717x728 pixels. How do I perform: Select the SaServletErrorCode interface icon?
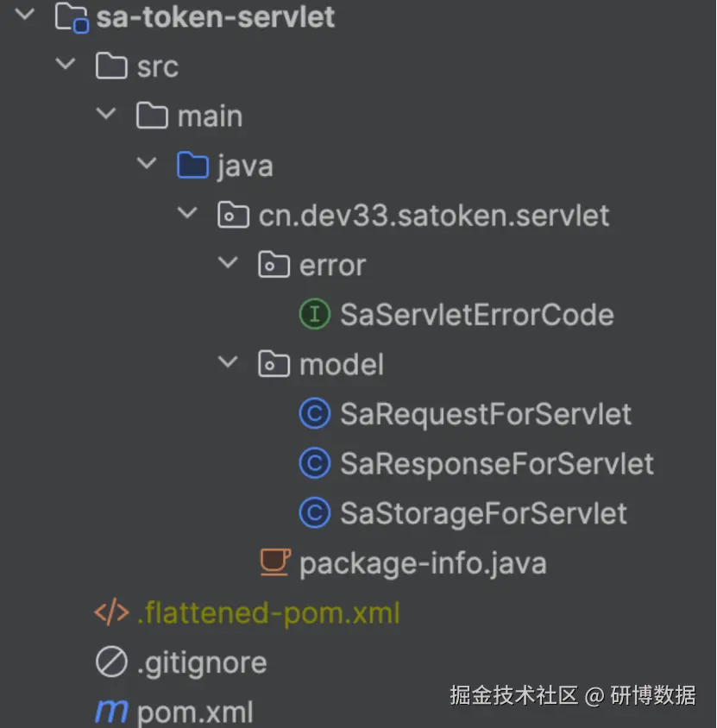(x=314, y=314)
